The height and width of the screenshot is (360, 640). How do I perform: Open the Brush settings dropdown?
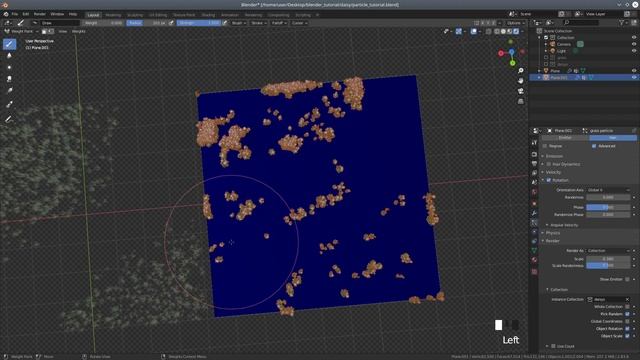239,23
